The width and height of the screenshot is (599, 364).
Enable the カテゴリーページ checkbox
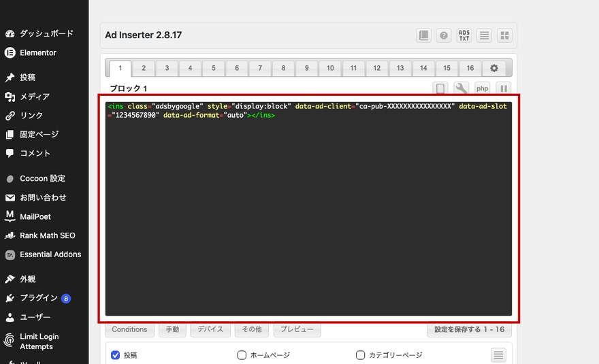[x=360, y=355]
